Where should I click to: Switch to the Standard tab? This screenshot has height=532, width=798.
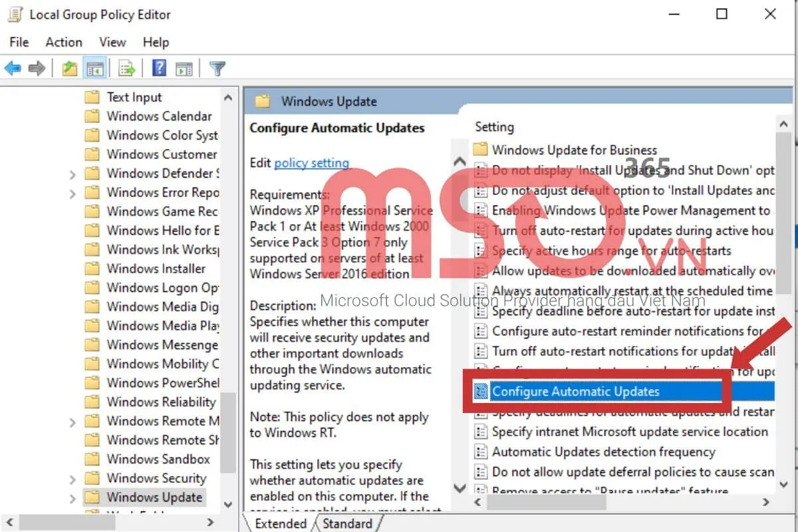347,523
